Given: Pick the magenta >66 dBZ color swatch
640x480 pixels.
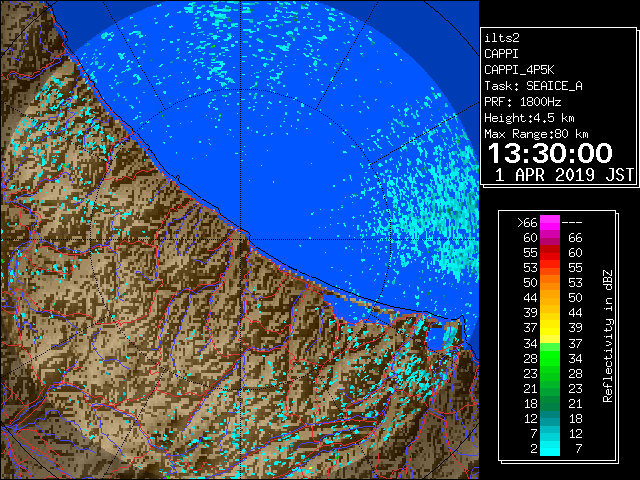Looking at the screenshot, I should (x=550, y=223).
